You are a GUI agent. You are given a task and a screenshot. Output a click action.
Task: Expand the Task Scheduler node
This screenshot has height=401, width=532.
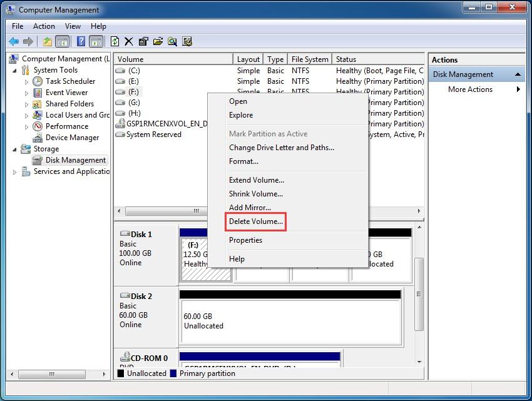point(26,82)
